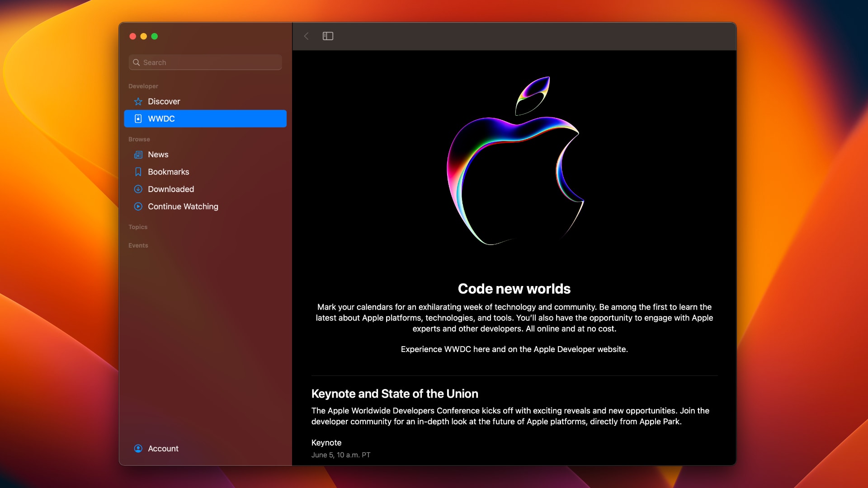Click "Experience WWDC here" sentence
Image resolution: width=868 pixels, height=488 pixels.
(x=514, y=350)
